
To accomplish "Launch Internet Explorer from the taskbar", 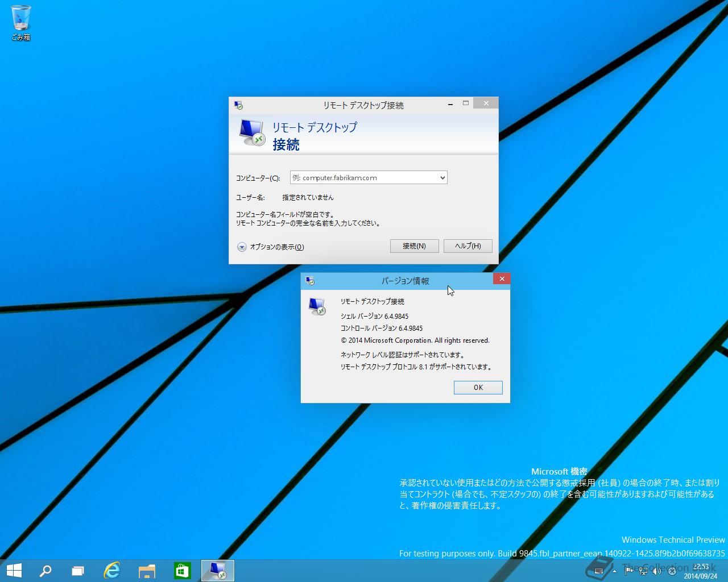I will pos(112,571).
